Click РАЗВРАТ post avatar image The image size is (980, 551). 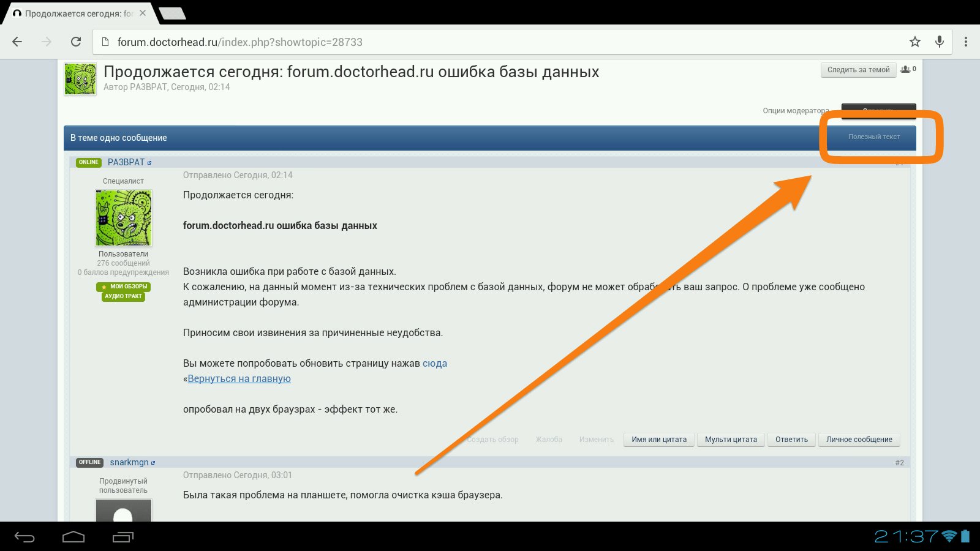point(124,218)
